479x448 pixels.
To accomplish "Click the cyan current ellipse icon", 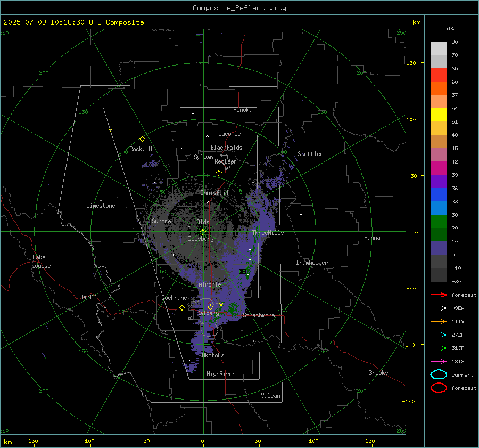I will [439, 374].
